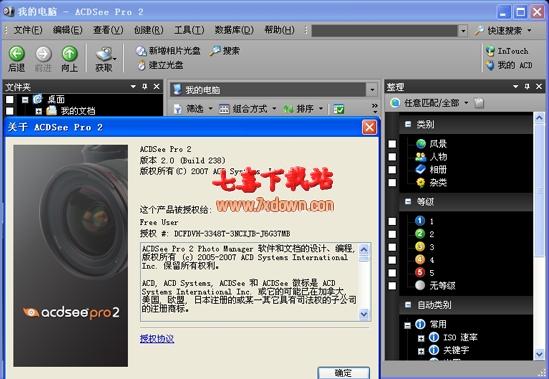This screenshot has height=379, width=549.
Task: Check the rating 2 checkbox
Action: 392,234
